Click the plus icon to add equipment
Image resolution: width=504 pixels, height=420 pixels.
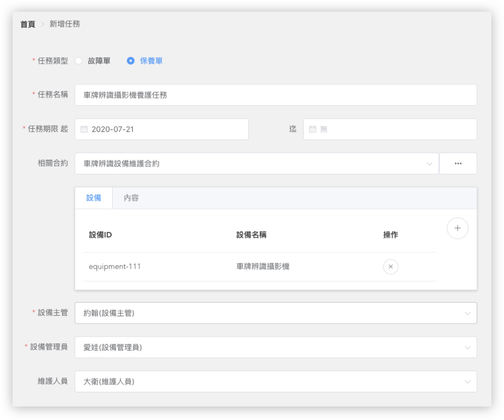pos(457,228)
